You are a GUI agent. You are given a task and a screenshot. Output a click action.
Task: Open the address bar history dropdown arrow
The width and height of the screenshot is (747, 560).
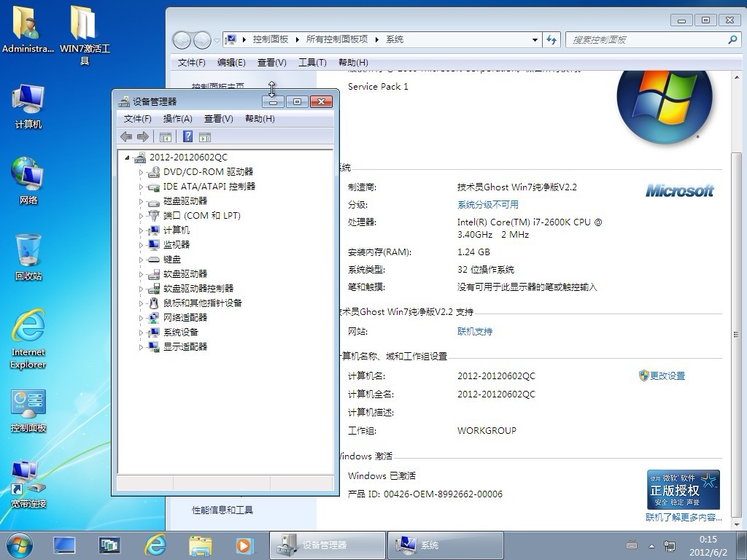coord(535,40)
